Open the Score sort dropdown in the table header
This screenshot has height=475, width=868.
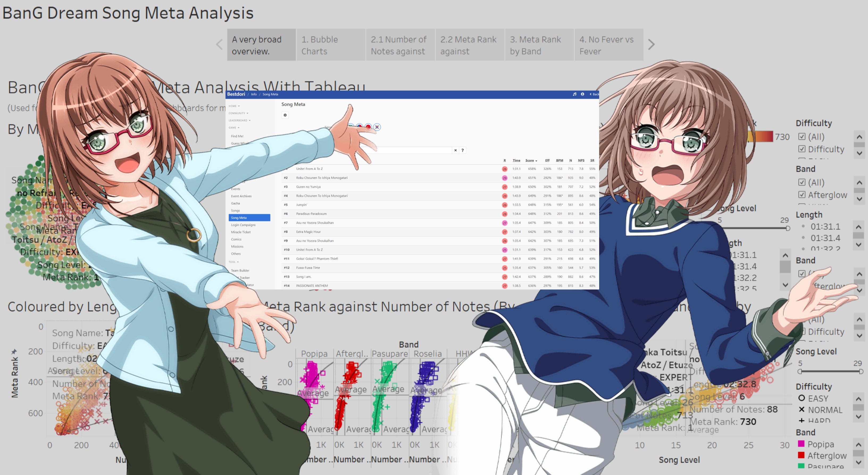pos(531,160)
